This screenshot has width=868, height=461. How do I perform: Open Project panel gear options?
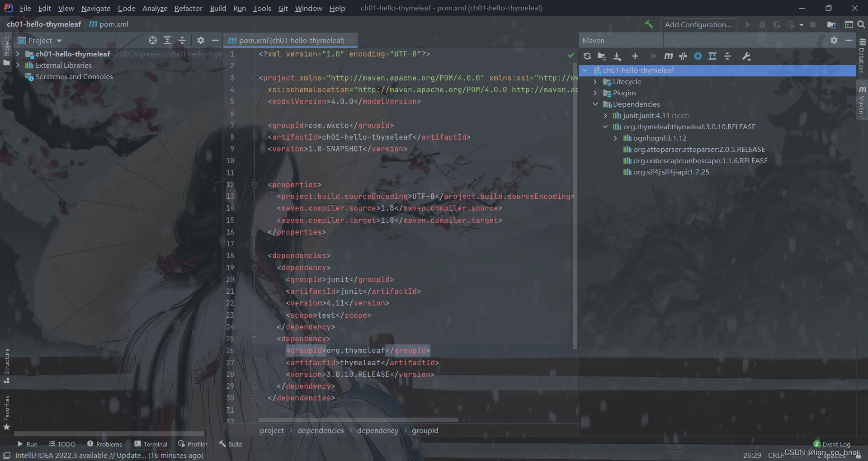(201, 40)
